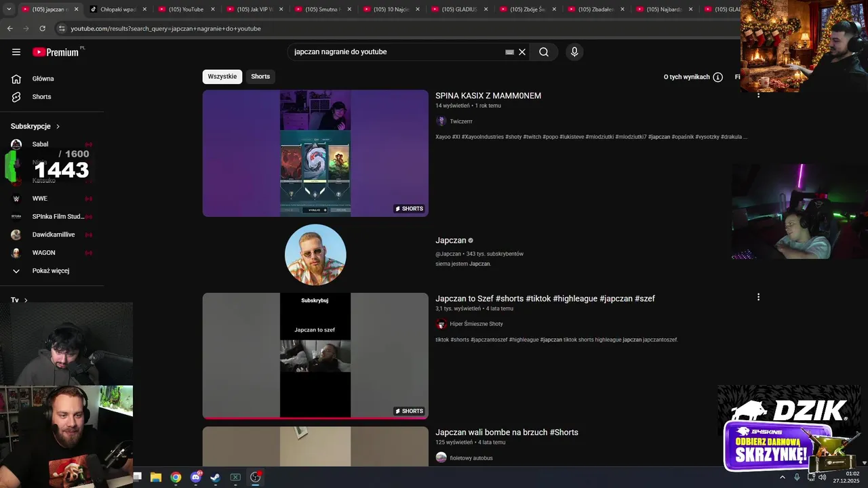
Task: Click the #japczan hashtag in the SPINA KASIX description
Action: coord(659,137)
